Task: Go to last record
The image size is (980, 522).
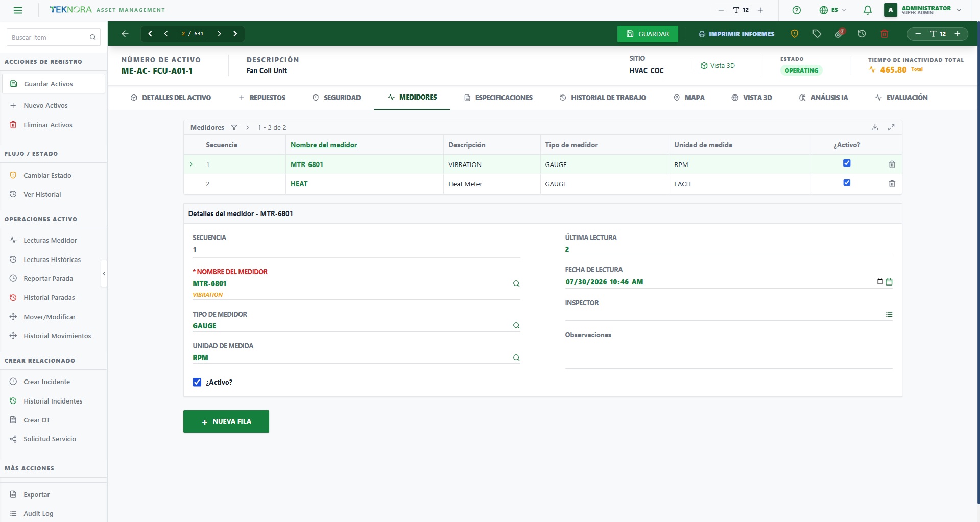Action: coord(235,34)
